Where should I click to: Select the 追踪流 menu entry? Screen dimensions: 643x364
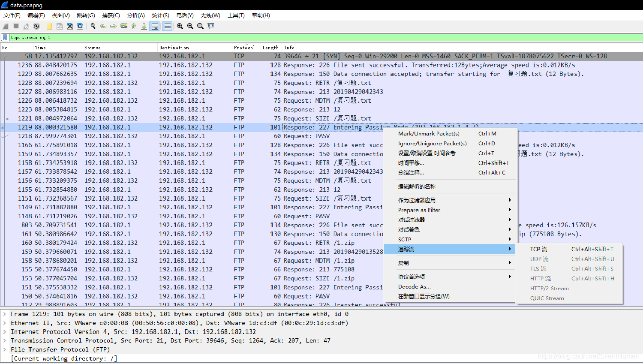450,249
